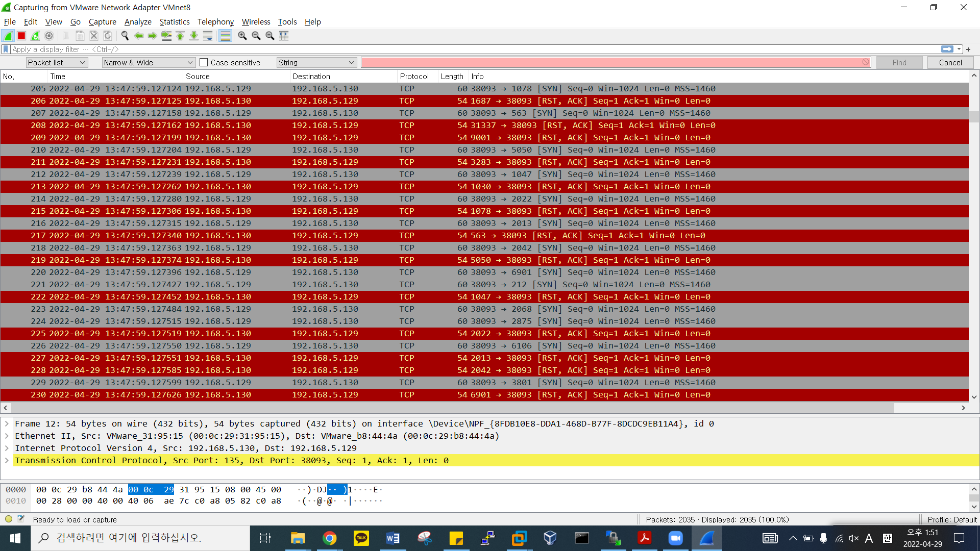This screenshot has width=980, height=551.
Task: Expand the Ethernet II details
Action: click(x=7, y=436)
